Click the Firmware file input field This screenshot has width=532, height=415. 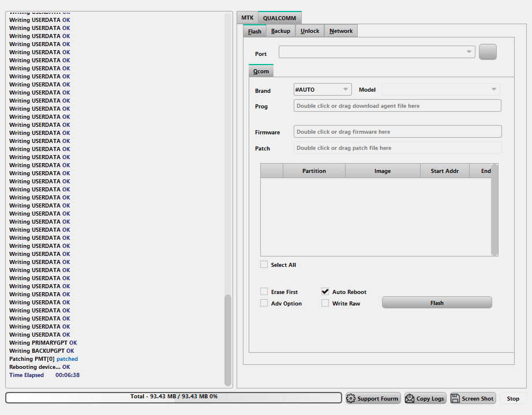click(x=398, y=131)
